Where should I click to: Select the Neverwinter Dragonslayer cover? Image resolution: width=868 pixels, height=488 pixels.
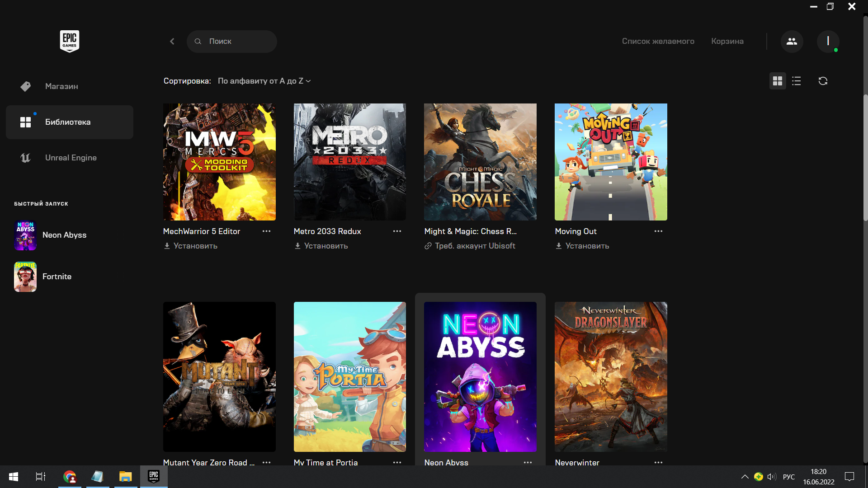[611, 377]
